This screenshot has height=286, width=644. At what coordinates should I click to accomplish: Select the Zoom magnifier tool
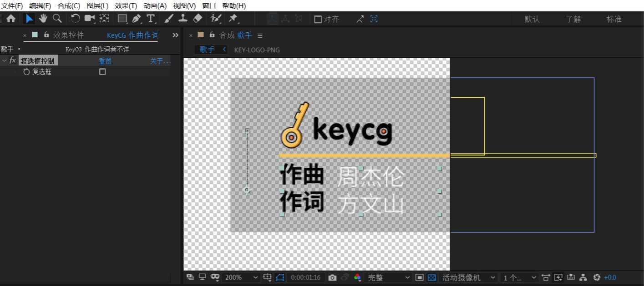(x=57, y=19)
